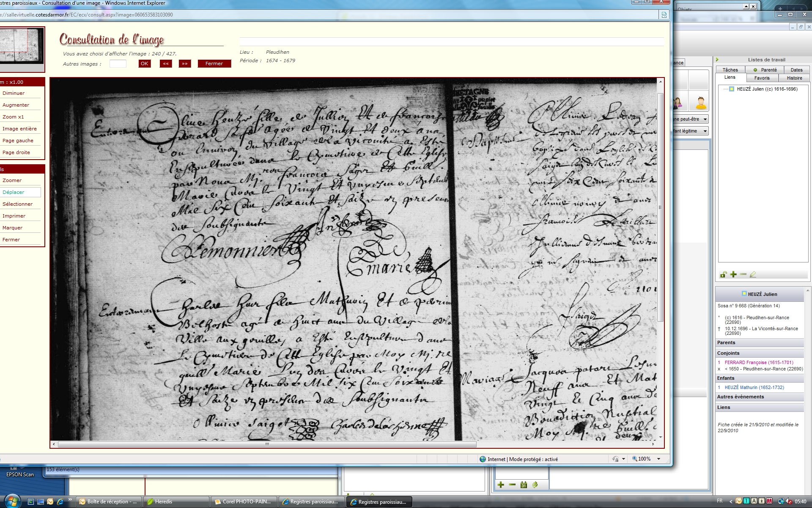
Task: Click the unlock padlock icon in Listes de travail
Action: tap(723, 274)
